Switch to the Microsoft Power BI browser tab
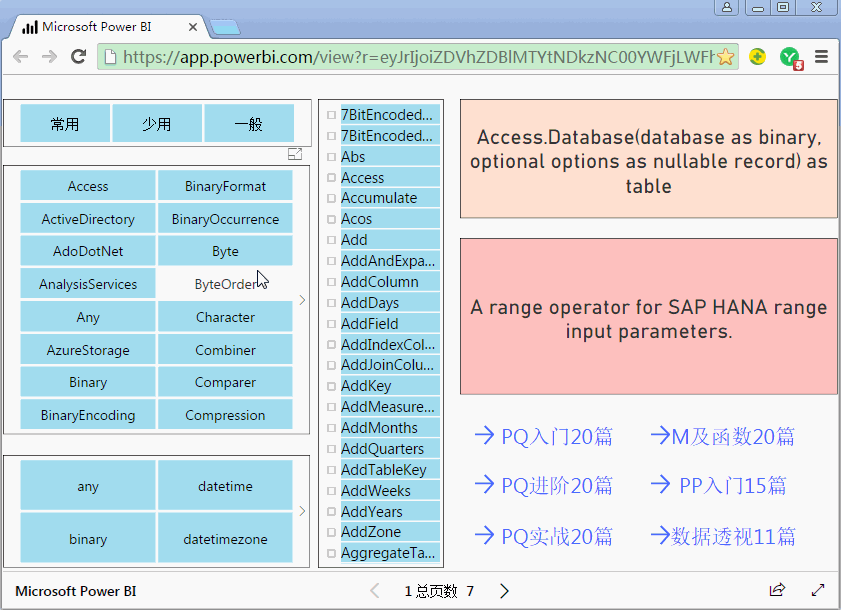 [107, 27]
